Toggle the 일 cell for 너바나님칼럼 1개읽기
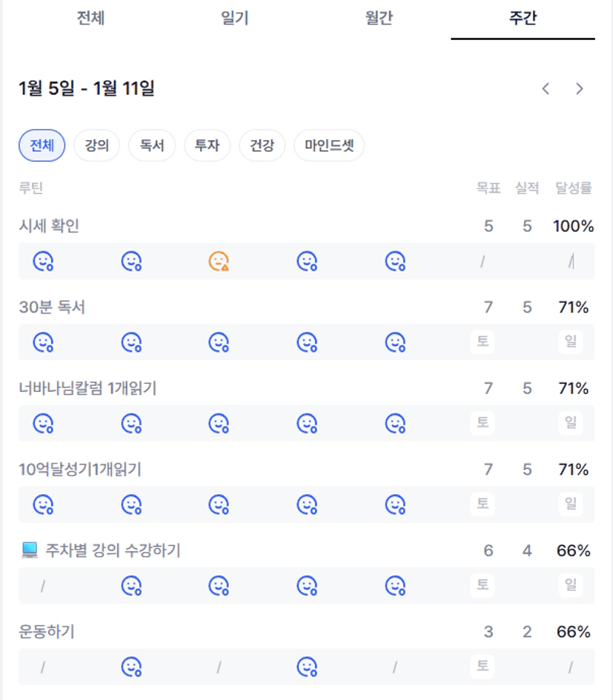This screenshot has width=613, height=700. click(571, 423)
